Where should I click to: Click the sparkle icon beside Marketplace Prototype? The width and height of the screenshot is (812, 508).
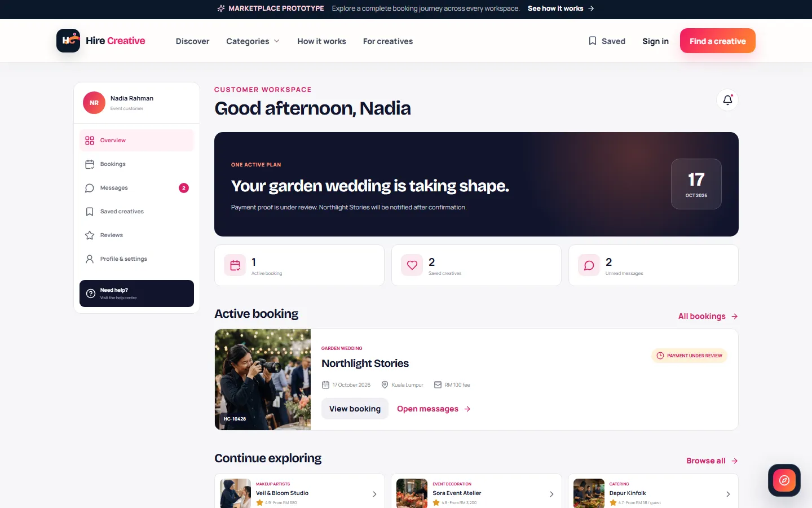(221, 8)
